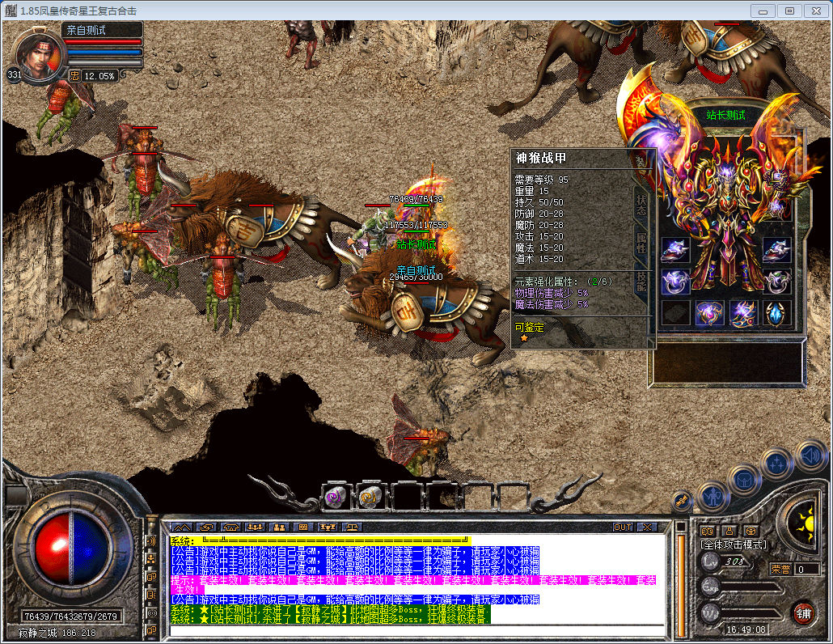Click the 寂静之城 186:218 map coordinates
The height and width of the screenshot is (644, 833).
pyautogui.click(x=57, y=633)
